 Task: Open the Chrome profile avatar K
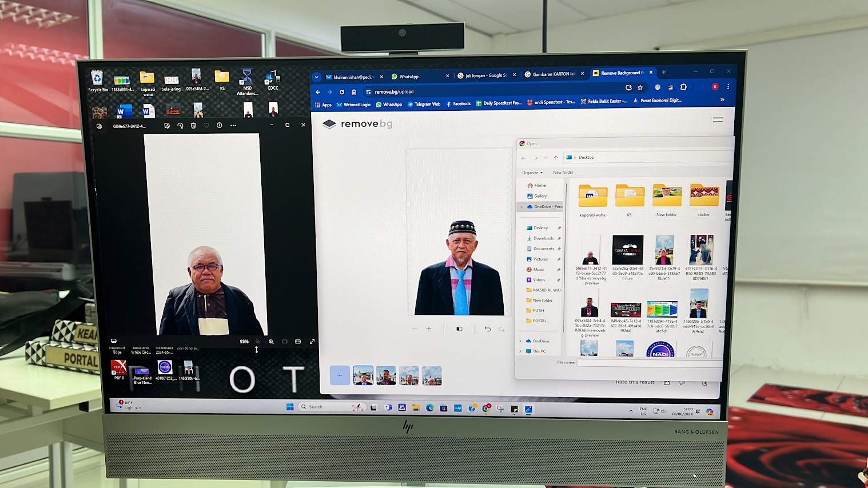(715, 87)
